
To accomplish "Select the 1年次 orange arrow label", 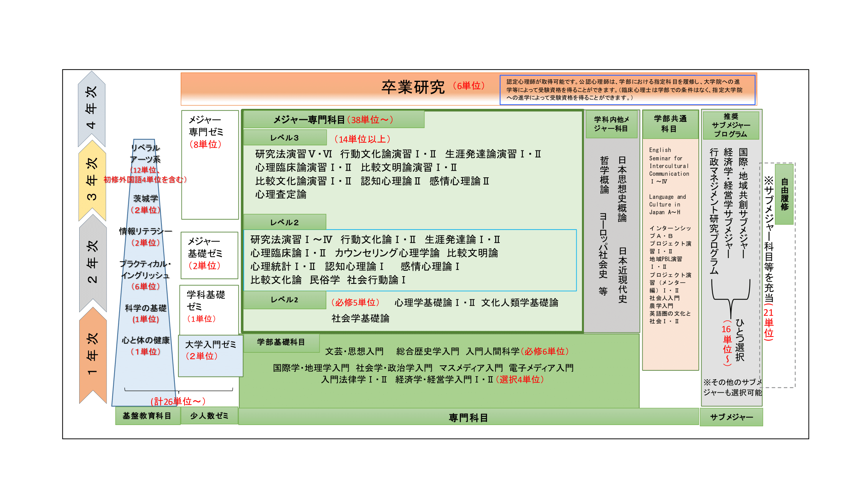I will tap(93, 355).
